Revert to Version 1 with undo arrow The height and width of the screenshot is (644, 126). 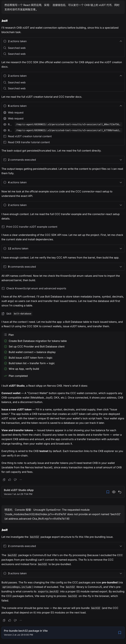[120, 492]
